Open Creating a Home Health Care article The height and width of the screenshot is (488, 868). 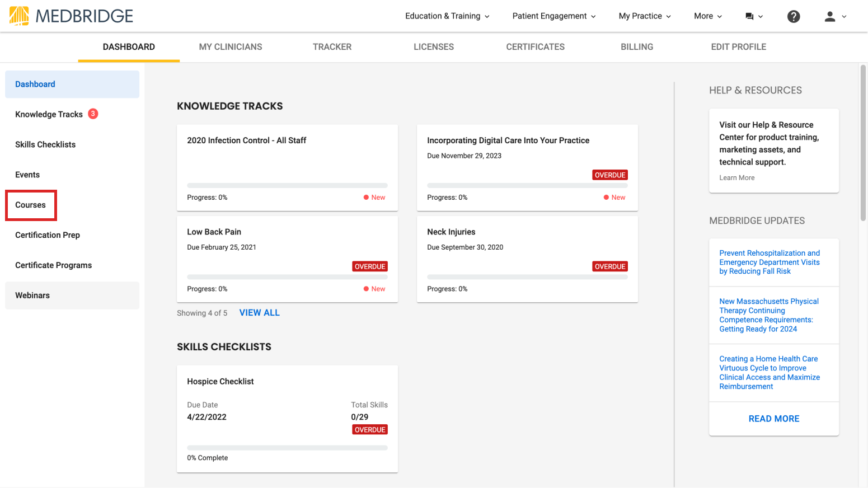point(770,373)
